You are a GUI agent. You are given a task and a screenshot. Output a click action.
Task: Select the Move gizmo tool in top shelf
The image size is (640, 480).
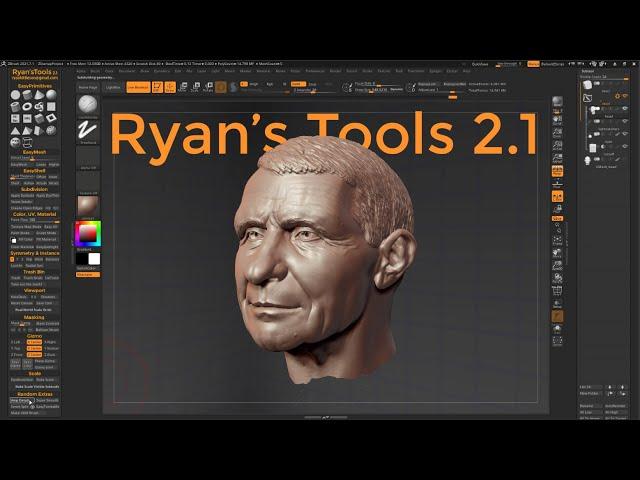tap(183, 87)
